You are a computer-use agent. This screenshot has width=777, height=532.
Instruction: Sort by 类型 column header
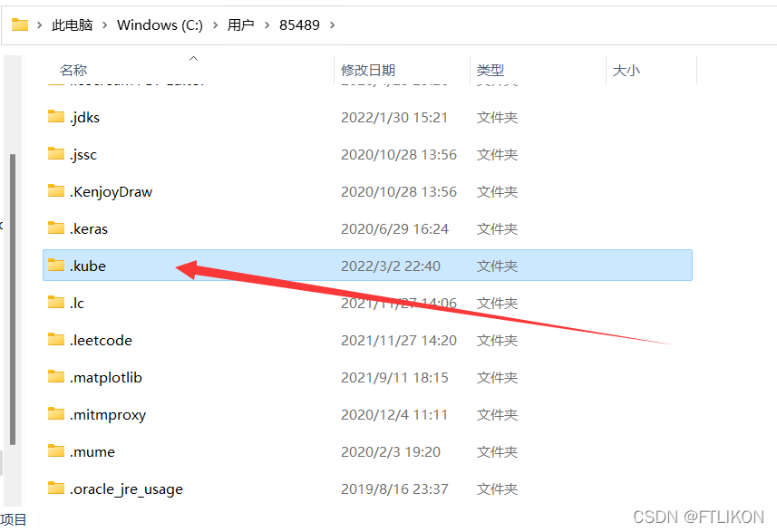[490, 71]
